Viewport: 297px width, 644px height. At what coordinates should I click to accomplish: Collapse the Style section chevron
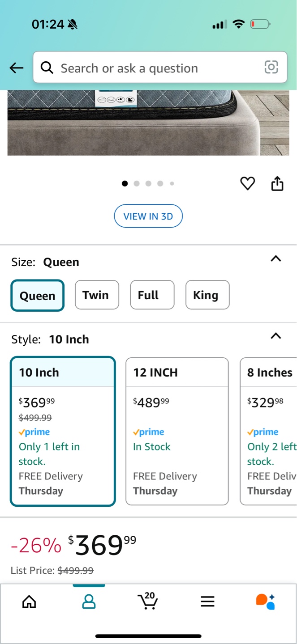276,336
